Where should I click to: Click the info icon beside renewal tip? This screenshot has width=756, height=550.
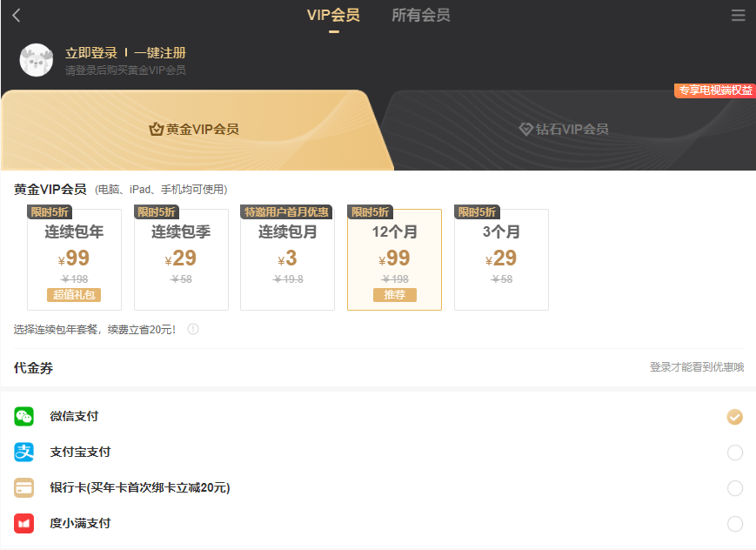coord(193,329)
